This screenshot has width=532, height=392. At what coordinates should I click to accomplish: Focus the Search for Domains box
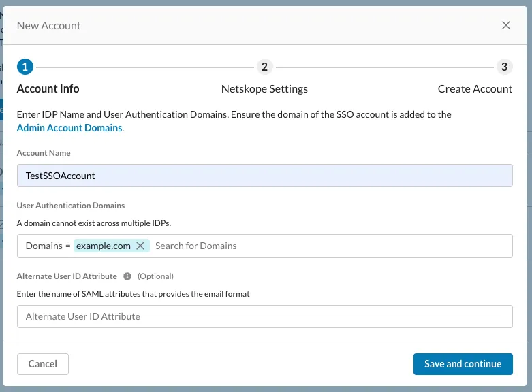click(327, 246)
